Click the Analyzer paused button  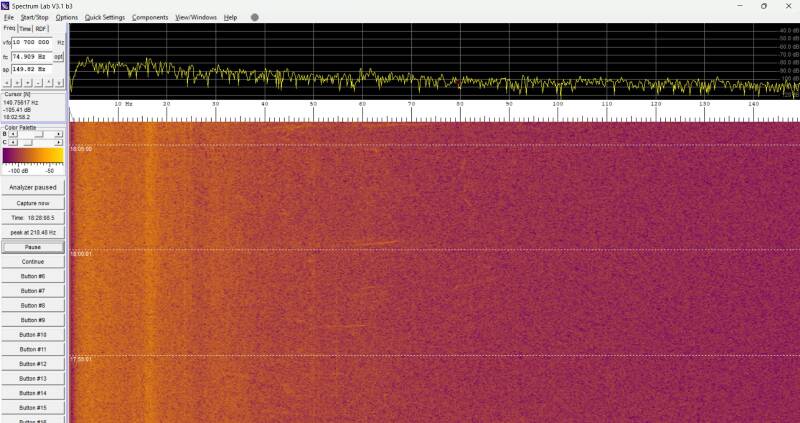[x=33, y=188]
